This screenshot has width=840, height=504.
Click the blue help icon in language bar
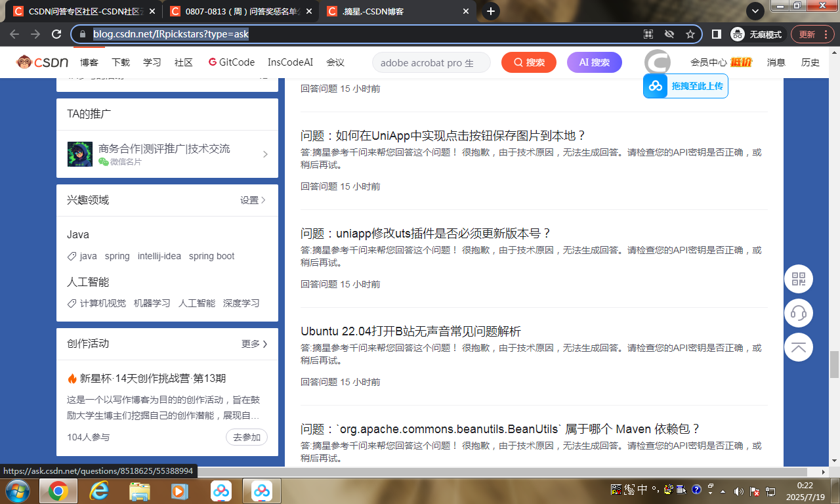696,489
